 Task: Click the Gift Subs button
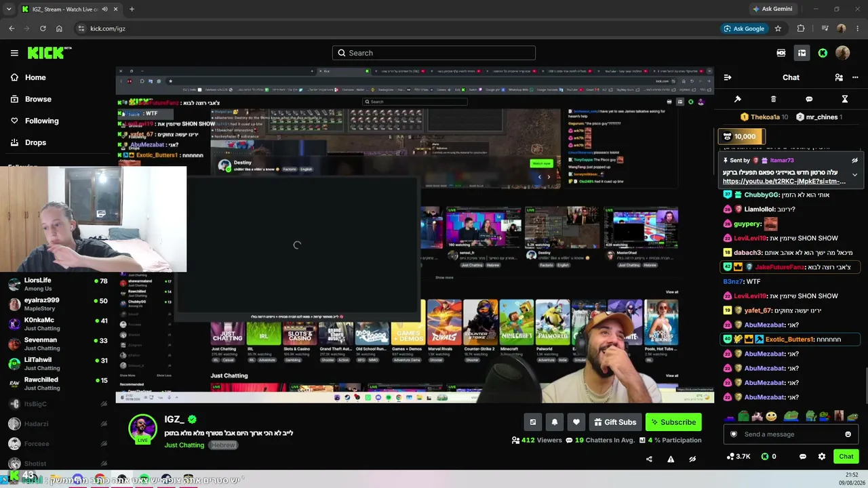[x=615, y=422]
